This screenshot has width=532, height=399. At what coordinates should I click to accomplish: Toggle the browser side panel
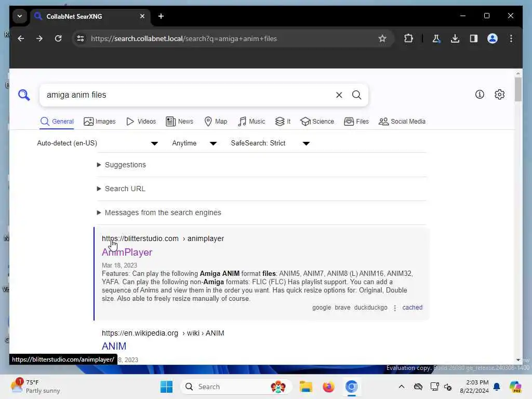point(474,38)
